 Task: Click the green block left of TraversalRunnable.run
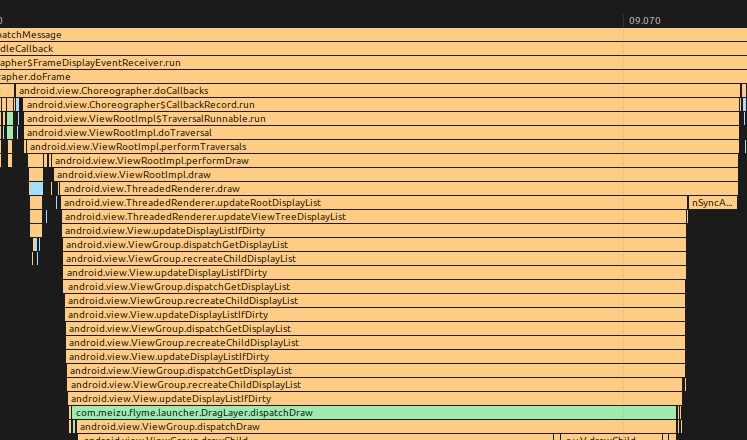pyautogui.click(x=11, y=118)
